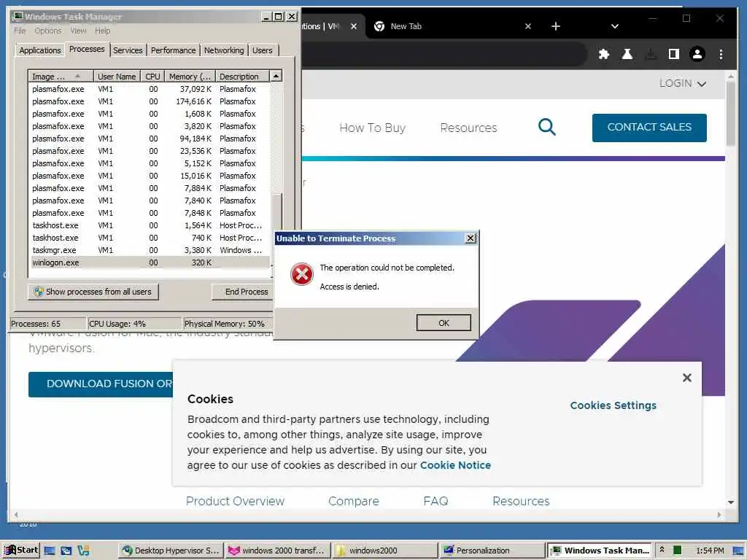Open the Start menu
Screen dimensions: 747x560
click(21, 550)
